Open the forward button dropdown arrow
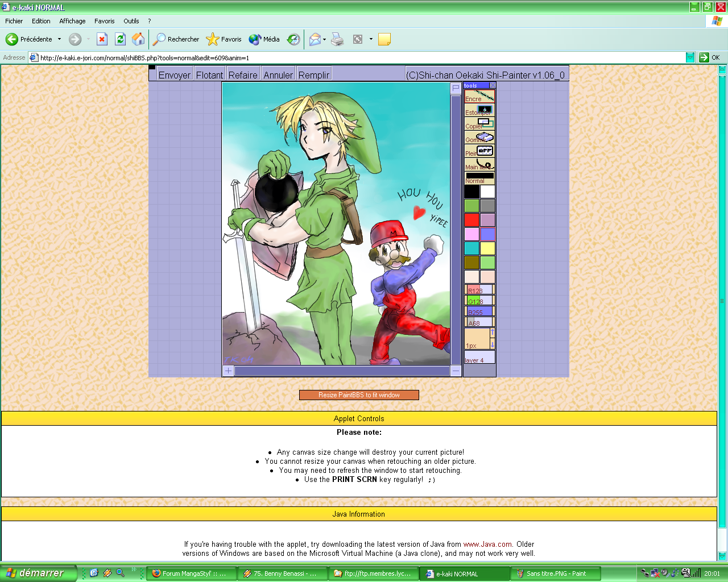The height and width of the screenshot is (582, 728). pos(88,39)
